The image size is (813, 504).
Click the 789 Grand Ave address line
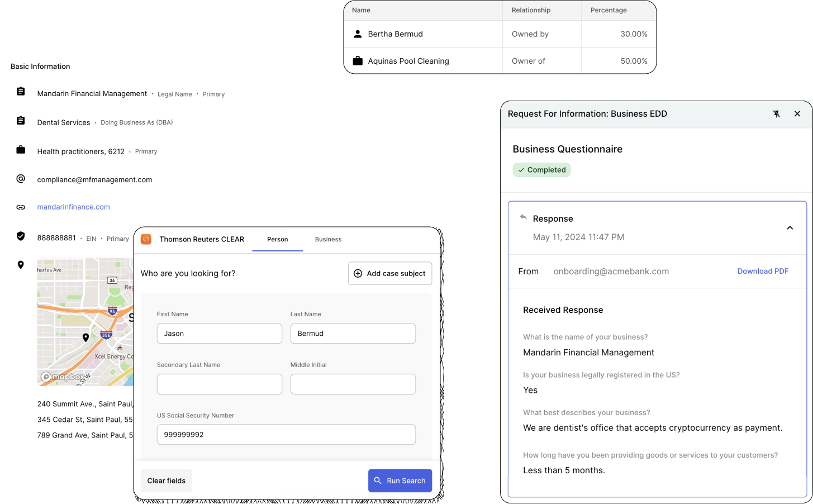pyautogui.click(x=85, y=435)
